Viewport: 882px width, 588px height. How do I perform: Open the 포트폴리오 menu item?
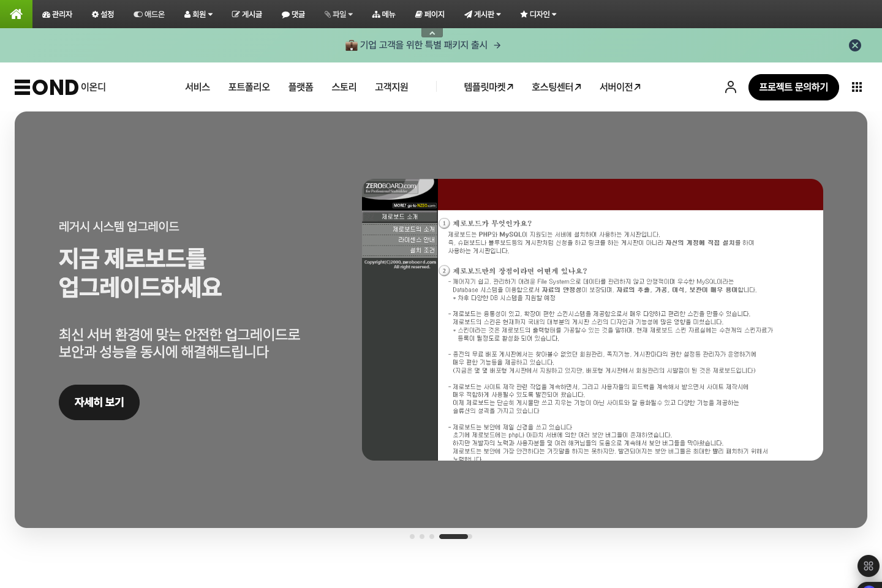249,87
